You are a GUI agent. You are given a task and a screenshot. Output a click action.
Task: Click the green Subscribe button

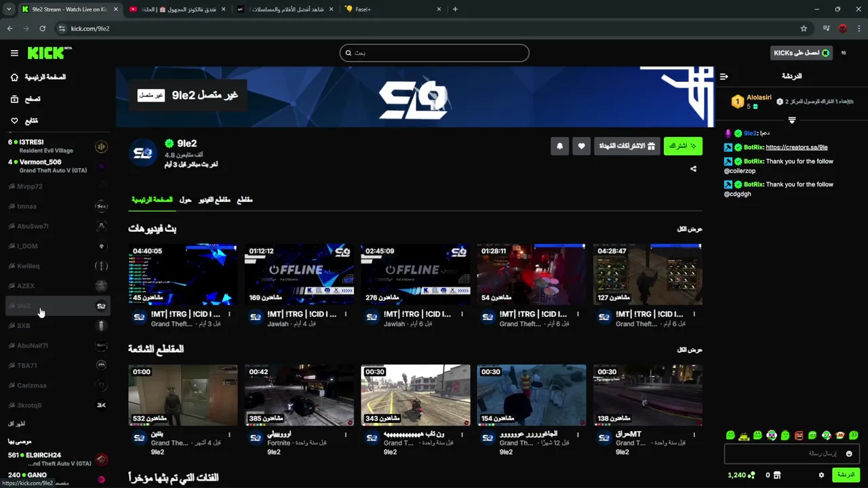point(683,146)
